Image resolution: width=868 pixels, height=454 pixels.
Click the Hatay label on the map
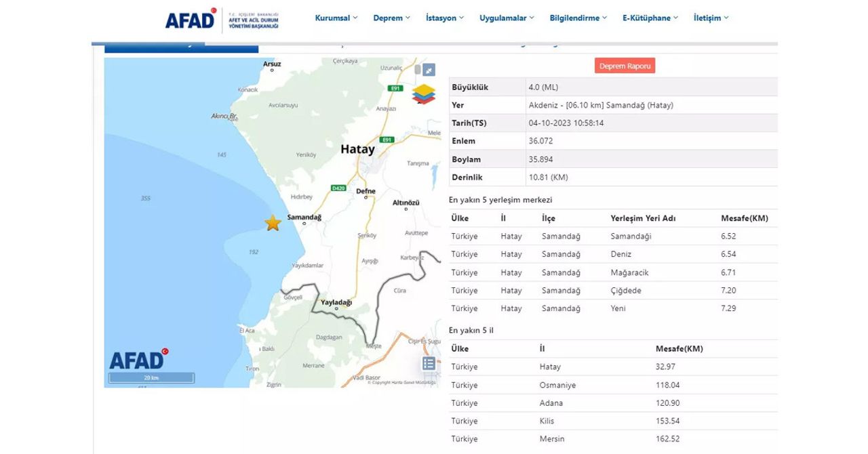[x=357, y=149]
